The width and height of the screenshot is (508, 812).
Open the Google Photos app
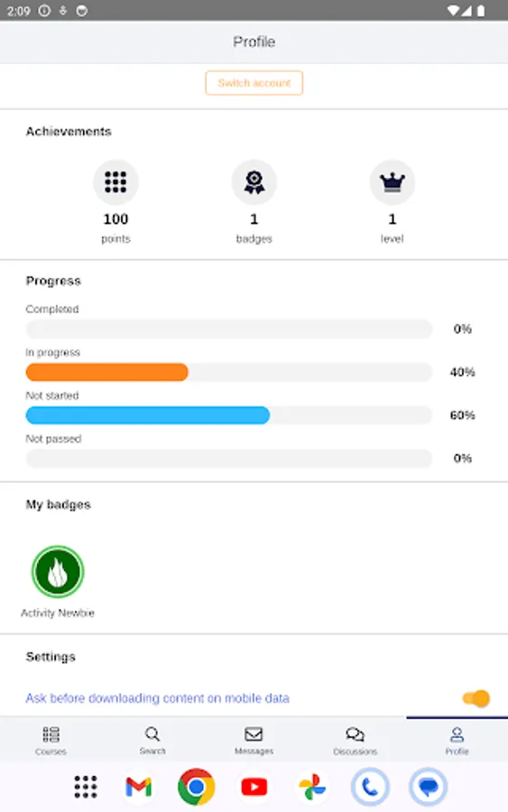click(311, 787)
